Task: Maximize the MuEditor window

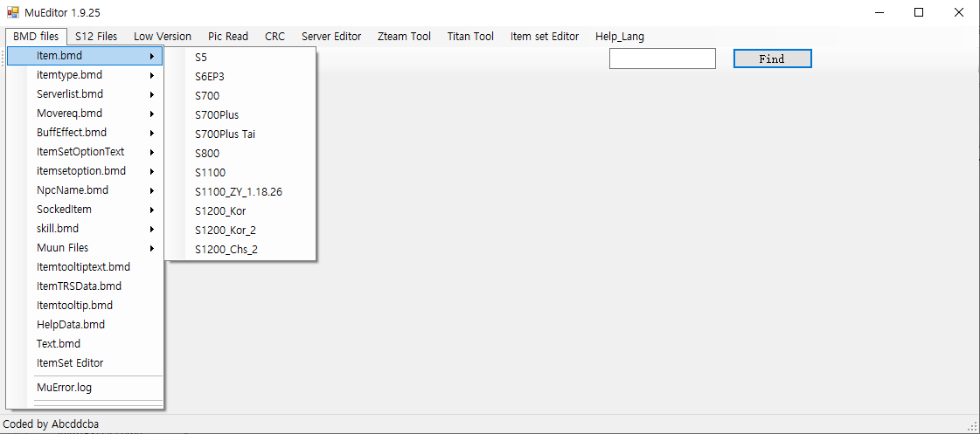Action: tap(919, 12)
